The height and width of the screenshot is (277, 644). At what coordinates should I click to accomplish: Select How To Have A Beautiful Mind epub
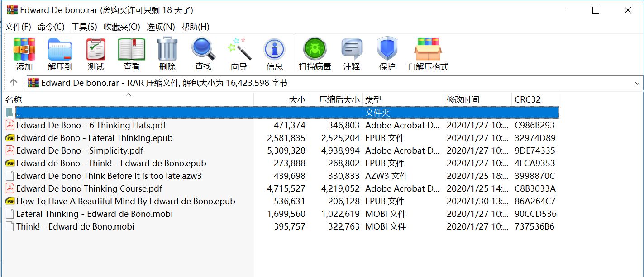coord(126,201)
